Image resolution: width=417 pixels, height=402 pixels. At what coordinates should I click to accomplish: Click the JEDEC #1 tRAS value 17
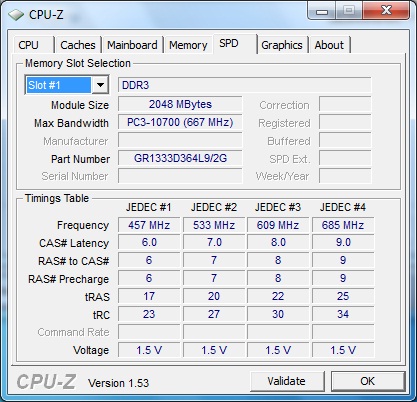coord(149,296)
